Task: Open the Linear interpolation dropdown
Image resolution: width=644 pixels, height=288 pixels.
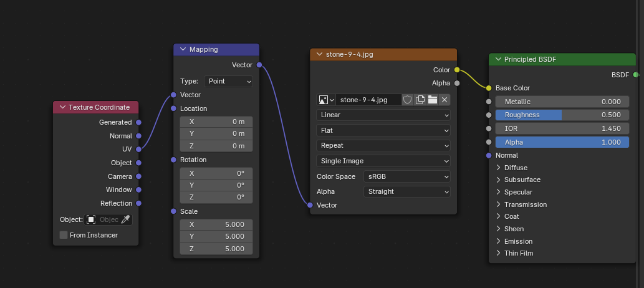Action: 383,115
